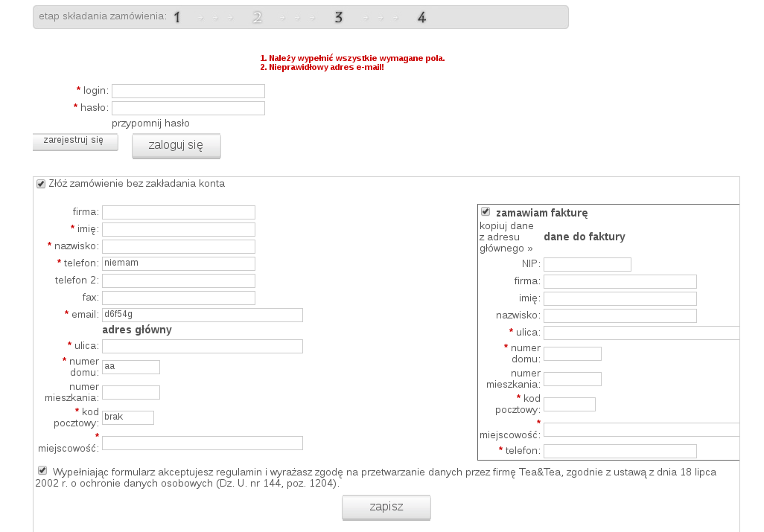Click kopiuj dane z adresu głównego link
764x532 pixels.
(x=507, y=237)
